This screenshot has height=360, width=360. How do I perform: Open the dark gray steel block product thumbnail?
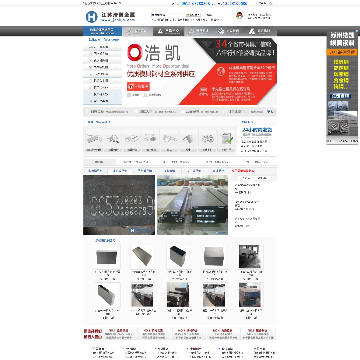[107, 257]
